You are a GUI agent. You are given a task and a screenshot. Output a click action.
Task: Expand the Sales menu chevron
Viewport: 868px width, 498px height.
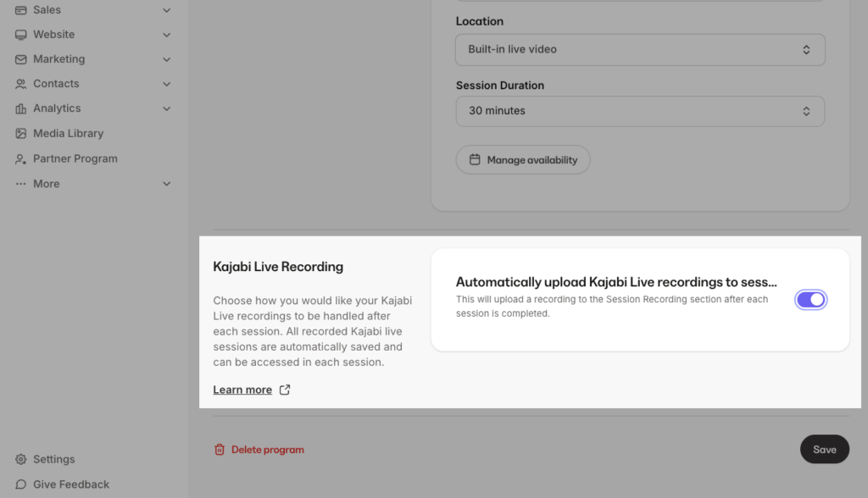tap(167, 10)
